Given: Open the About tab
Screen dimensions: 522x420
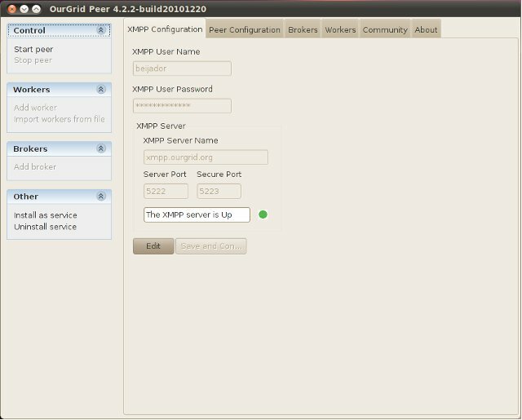Looking at the screenshot, I should [426, 30].
